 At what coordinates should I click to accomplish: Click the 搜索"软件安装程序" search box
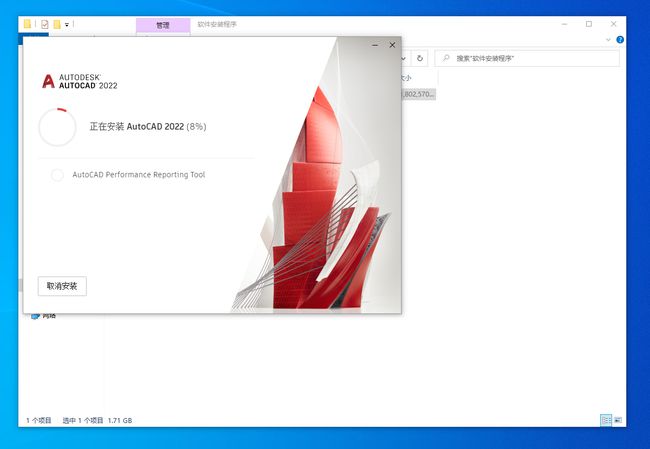[527, 58]
